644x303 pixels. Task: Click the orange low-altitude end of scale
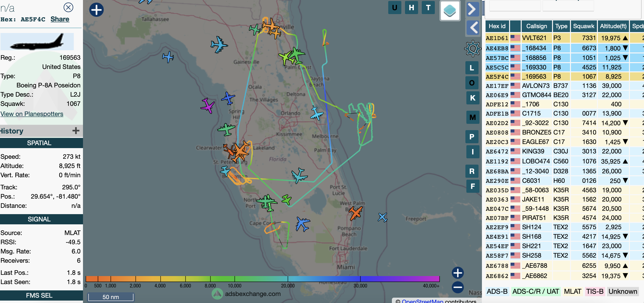(x=91, y=279)
